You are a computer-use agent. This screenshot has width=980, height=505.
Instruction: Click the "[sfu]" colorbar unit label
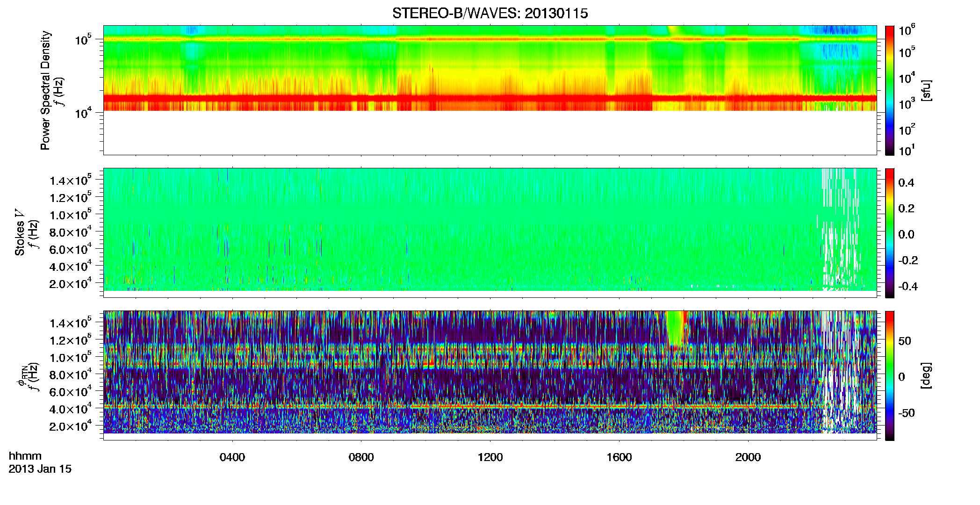(926, 90)
